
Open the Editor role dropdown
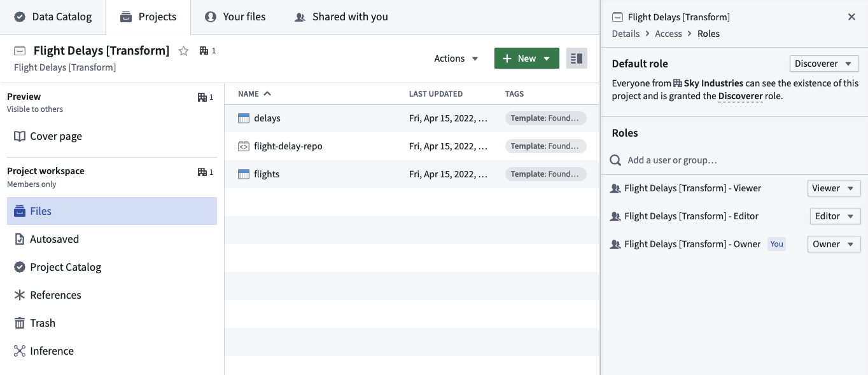tap(835, 216)
